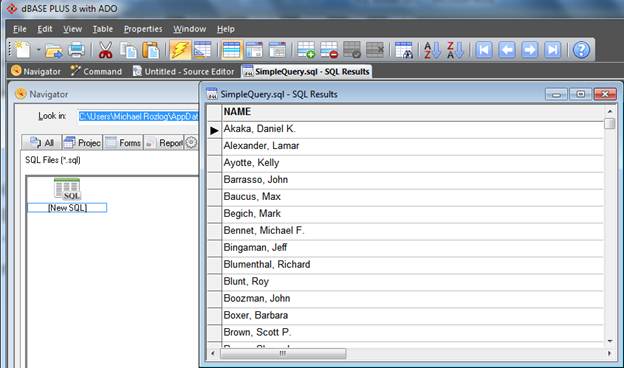Viewport: 624px width, 368px height.
Task: Open the View menu
Action: point(72,29)
